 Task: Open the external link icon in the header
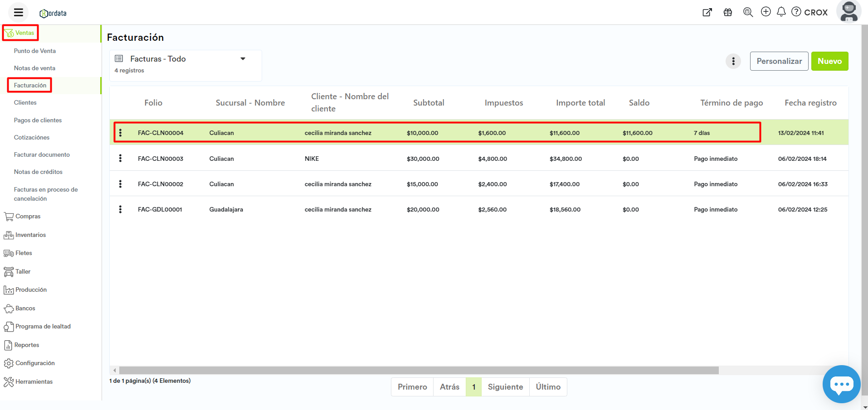(x=707, y=12)
